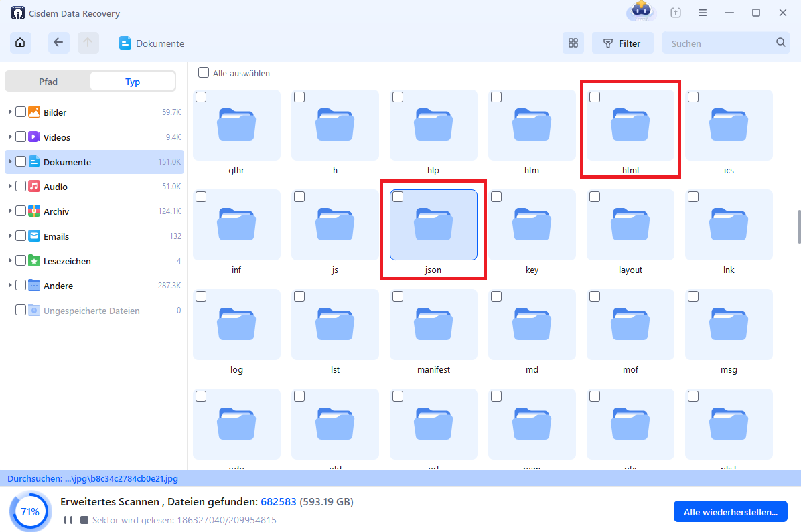801x532 pixels.
Task: Go up one level with up arrow
Action: pyautogui.click(x=88, y=43)
